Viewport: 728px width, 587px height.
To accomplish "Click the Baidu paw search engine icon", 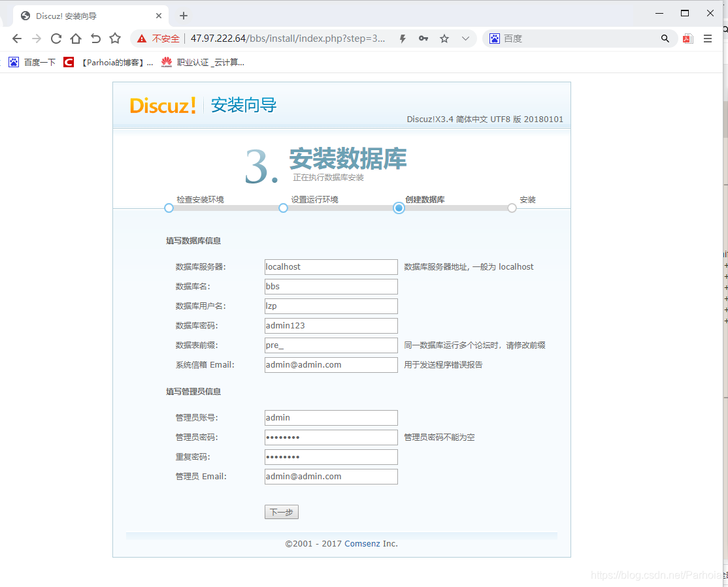I will (495, 39).
